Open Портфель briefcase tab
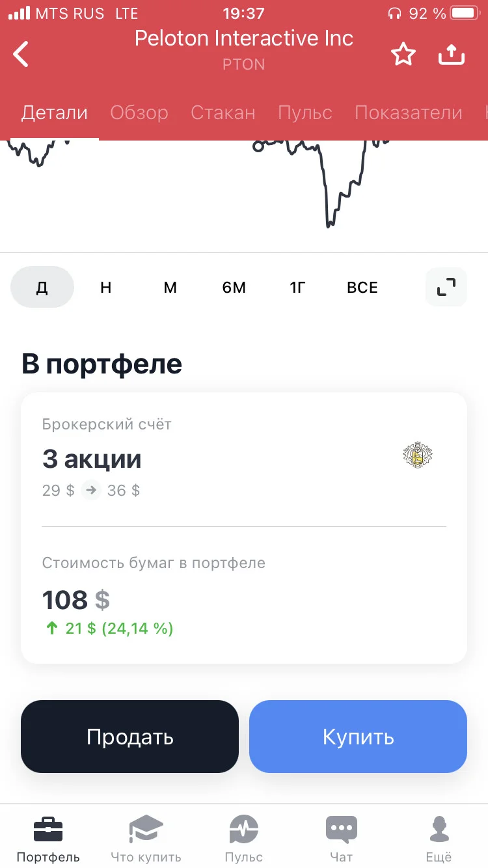The height and width of the screenshot is (868, 488). pyautogui.click(x=48, y=839)
